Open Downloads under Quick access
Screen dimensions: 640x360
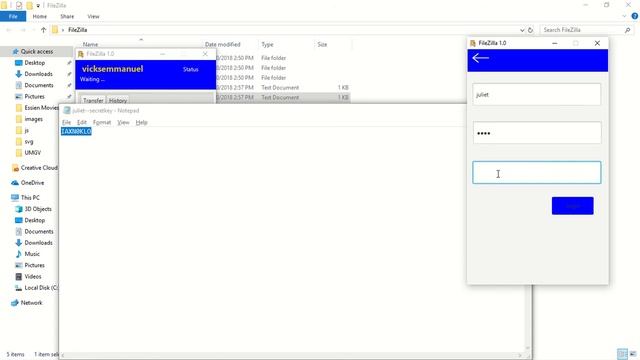(x=38, y=74)
